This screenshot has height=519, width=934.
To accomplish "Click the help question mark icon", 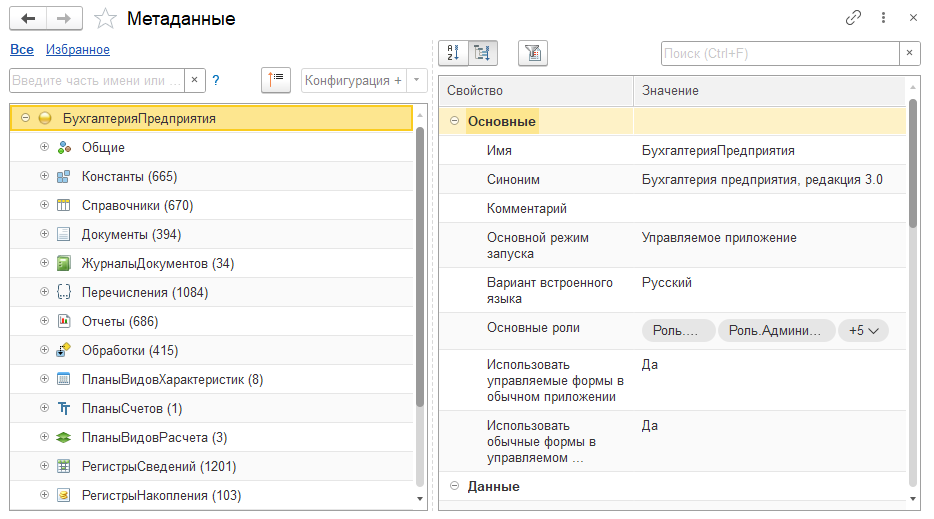I will [x=216, y=80].
